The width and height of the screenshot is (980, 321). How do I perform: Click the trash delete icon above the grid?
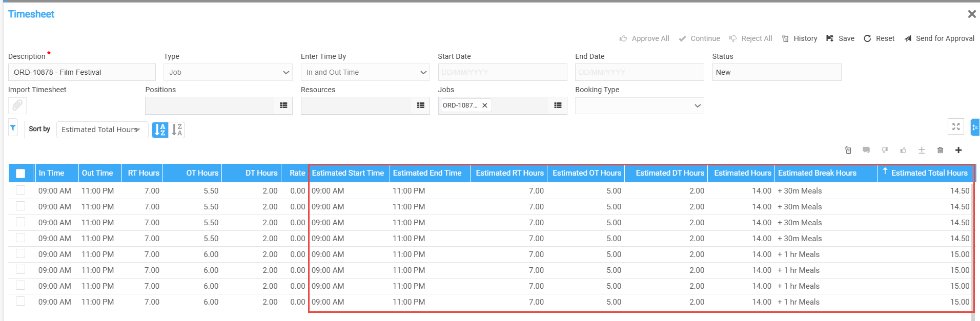pos(940,150)
